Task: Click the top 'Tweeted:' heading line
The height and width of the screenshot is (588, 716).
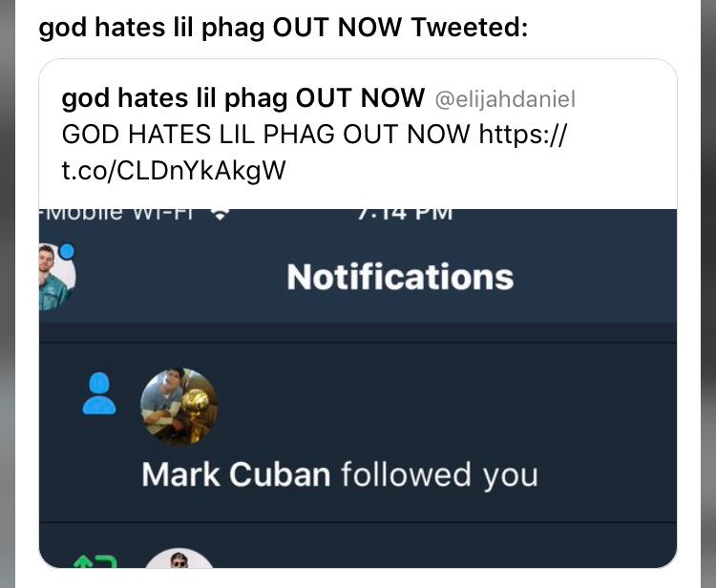Action: pos(284,27)
